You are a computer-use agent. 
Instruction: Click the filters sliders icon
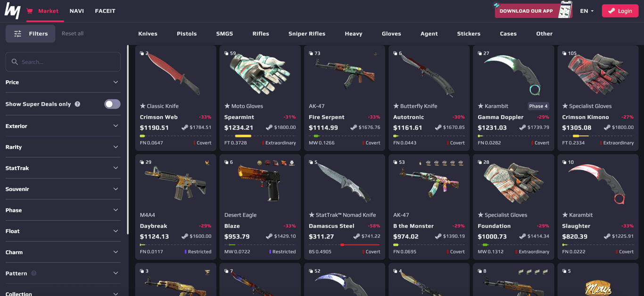(x=17, y=34)
